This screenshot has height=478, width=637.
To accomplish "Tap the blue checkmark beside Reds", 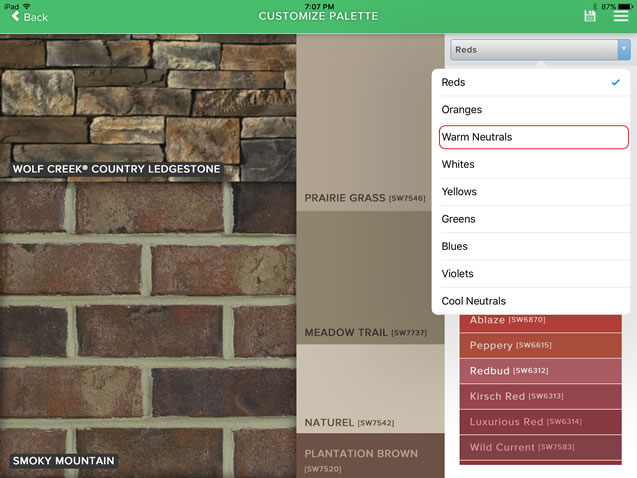I will [x=616, y=82].
